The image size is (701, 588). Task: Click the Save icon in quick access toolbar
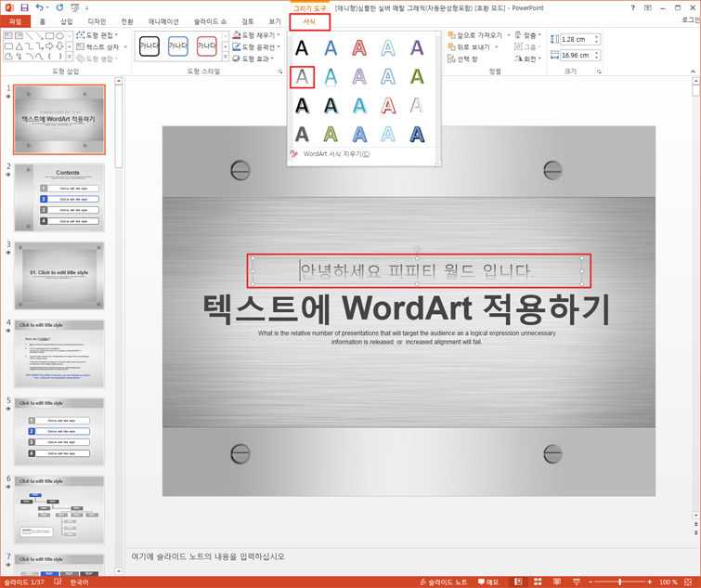click(24, 7)
